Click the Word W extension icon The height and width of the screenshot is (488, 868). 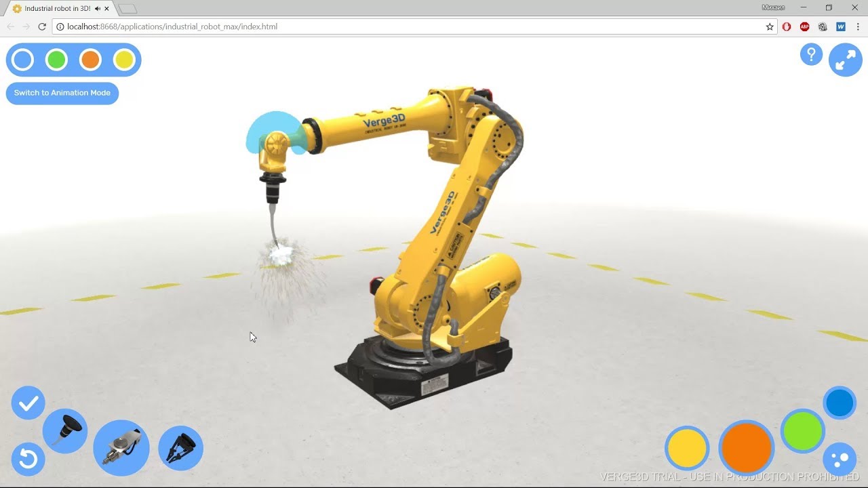coord(841,26)
